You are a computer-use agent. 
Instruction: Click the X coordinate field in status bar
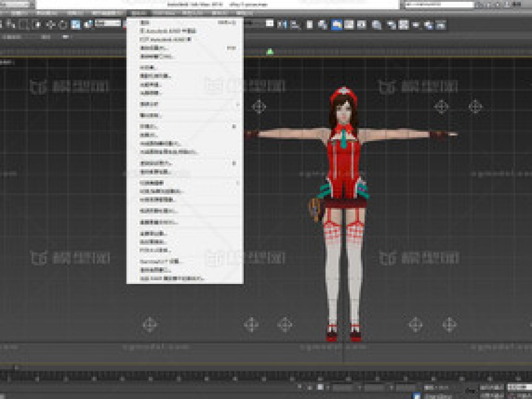click(x=342, y=388)
